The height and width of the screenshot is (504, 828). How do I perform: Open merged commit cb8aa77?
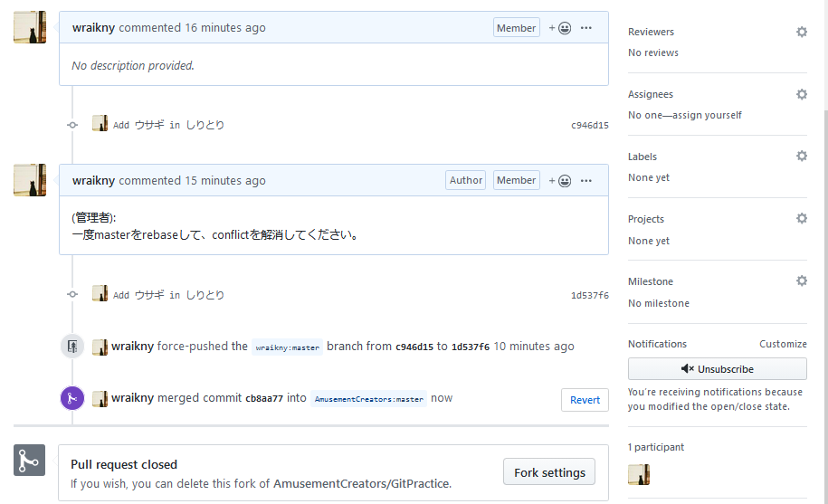coord(264,398)
